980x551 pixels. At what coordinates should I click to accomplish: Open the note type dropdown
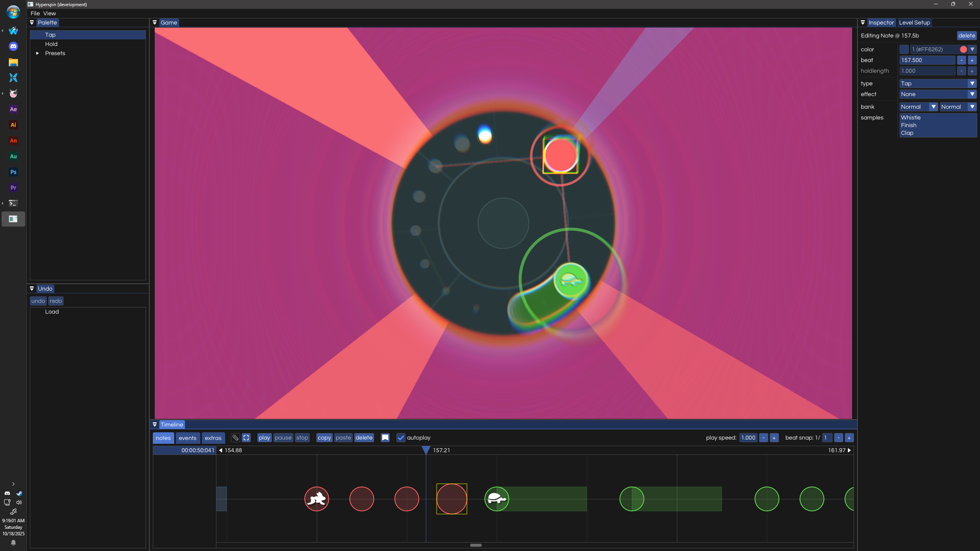click(937, 83)
